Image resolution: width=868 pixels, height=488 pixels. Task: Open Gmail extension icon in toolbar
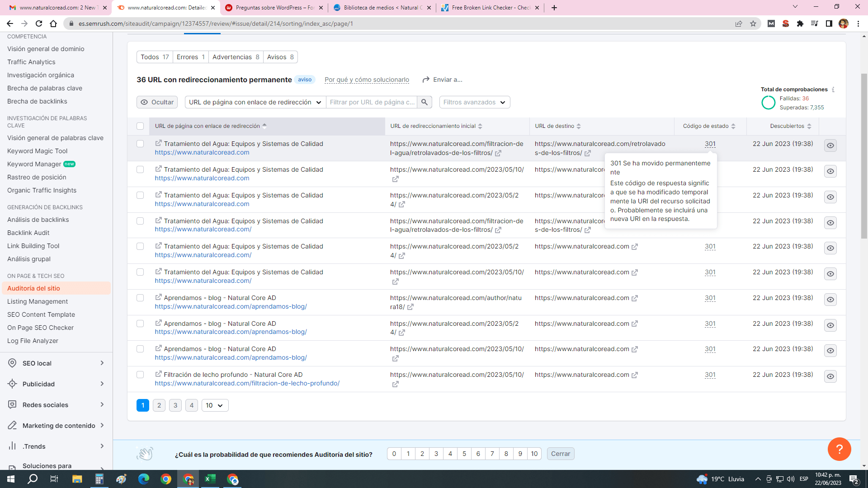click(771, 23)
